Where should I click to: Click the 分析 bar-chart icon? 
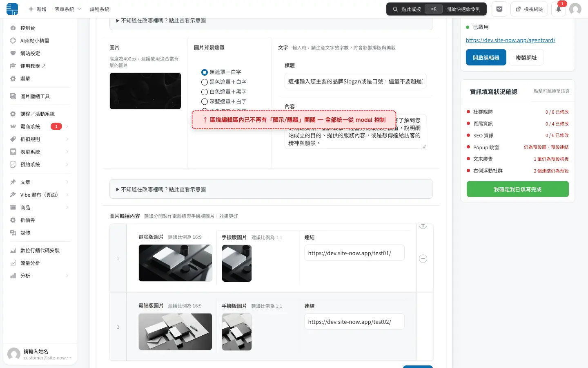(13, 276)
